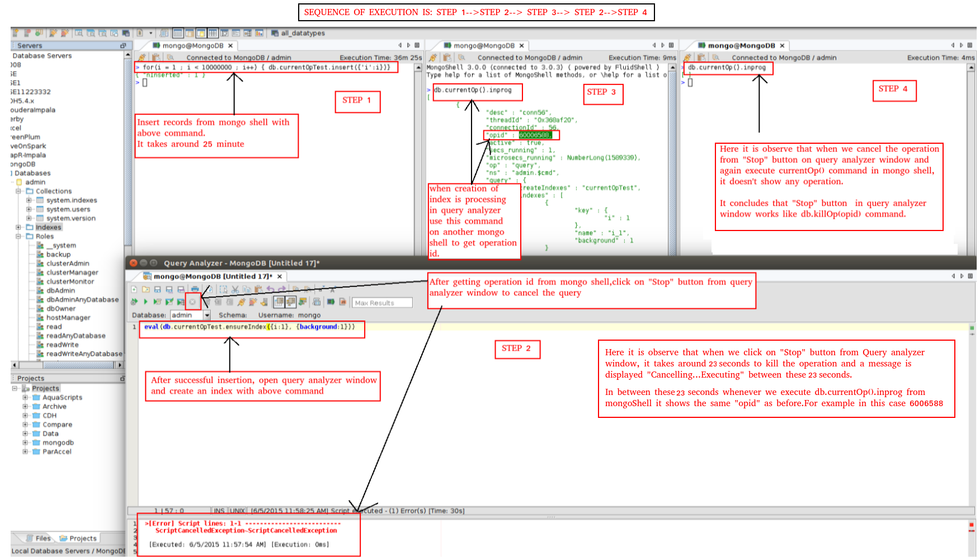Viewport: 980px width, 560px height.
Task: Expand the mongodb project folder
Action: (x=25, y=443)
